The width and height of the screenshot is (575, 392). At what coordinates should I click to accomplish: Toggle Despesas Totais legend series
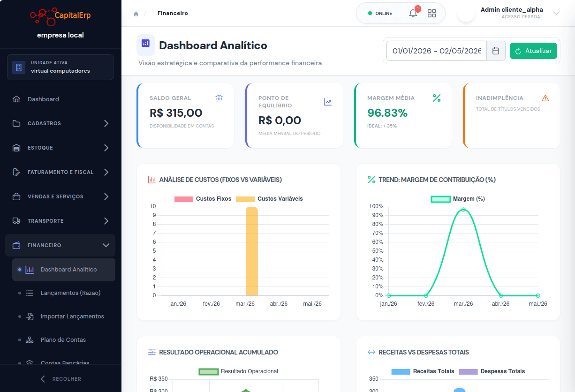pyautogui.click(x=492, y=371)
